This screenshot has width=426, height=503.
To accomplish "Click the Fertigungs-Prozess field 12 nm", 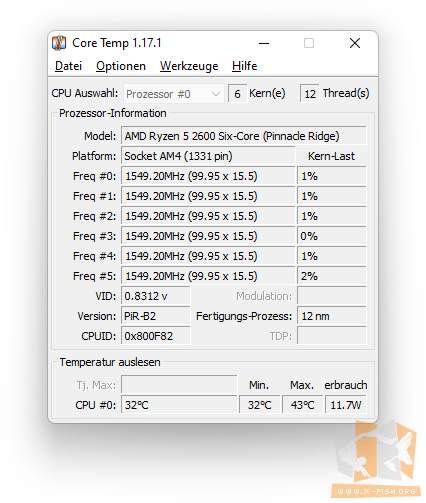I will tap(332, 316).
